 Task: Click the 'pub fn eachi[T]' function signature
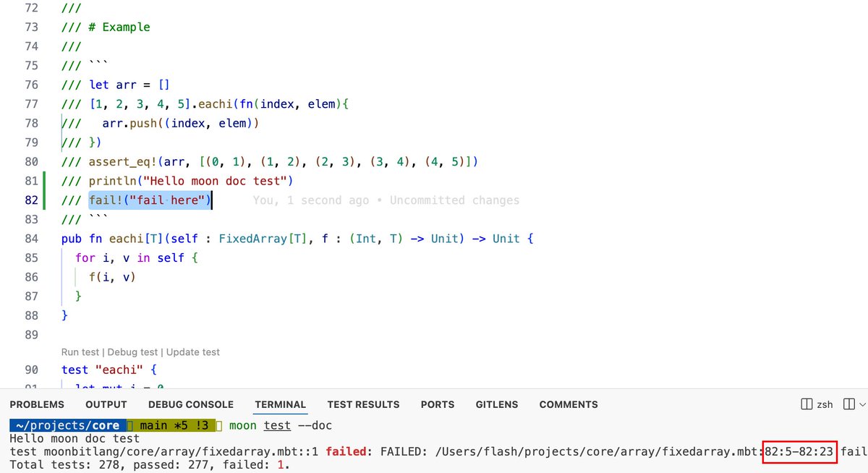click(x=298, y=238)
